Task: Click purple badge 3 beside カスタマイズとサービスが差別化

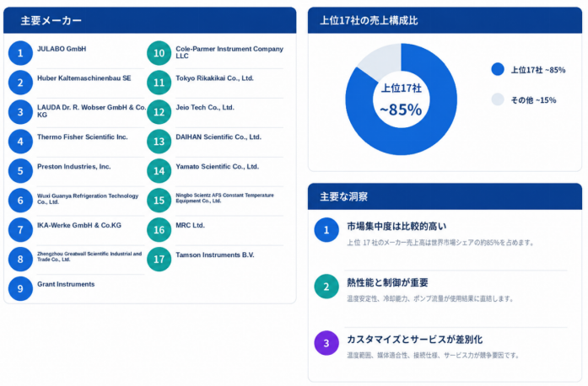Action: coord(326,343)
